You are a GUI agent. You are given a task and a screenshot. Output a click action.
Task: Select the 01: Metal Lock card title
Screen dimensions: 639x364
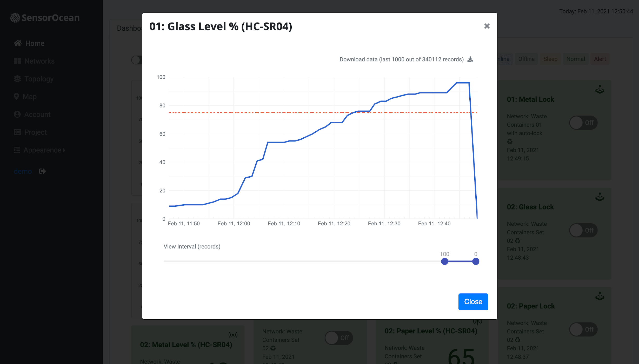(530, 99)
